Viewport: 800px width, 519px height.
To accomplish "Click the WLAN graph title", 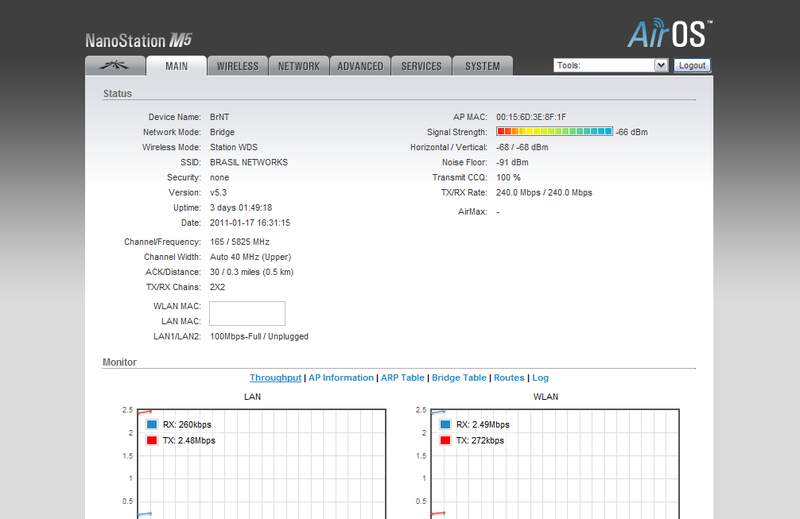I will coord(546,397).
